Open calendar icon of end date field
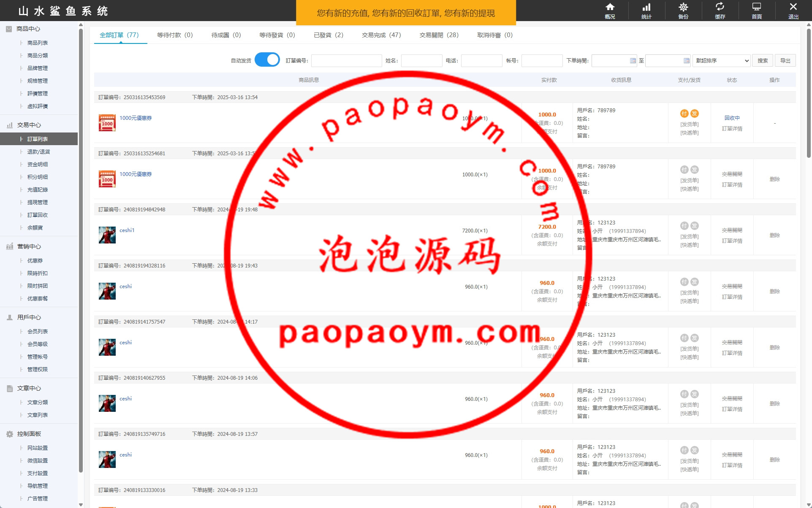Viewport: 812px width, 508px height. click(x=687, y=61)
